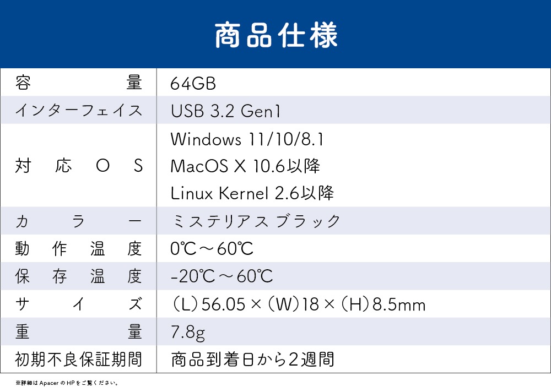Click the MacOS X 10.6以降 line
The height and width of the screenshot is (392, 551).
[x=245, y=166]
